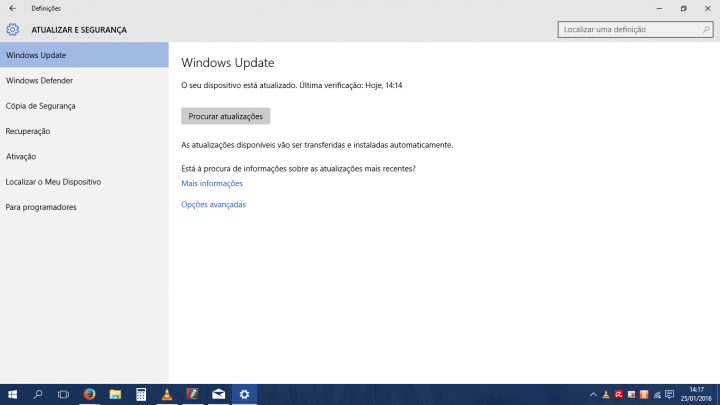Restore down the Definições window

click(x=683, y=8)
